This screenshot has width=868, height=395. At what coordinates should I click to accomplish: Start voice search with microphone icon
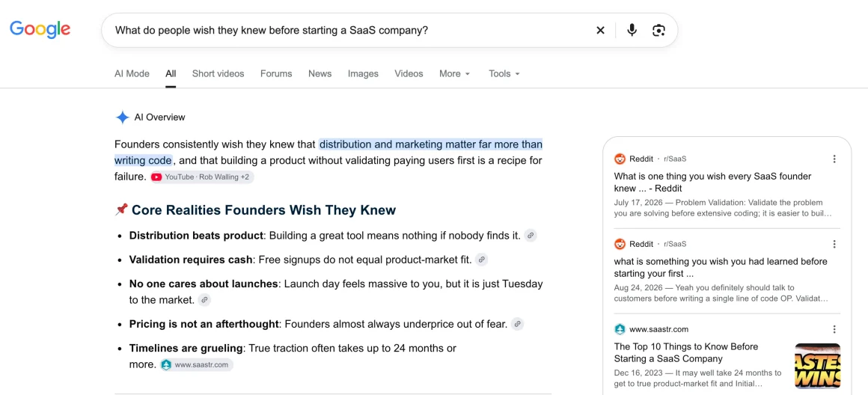(632, 30)
